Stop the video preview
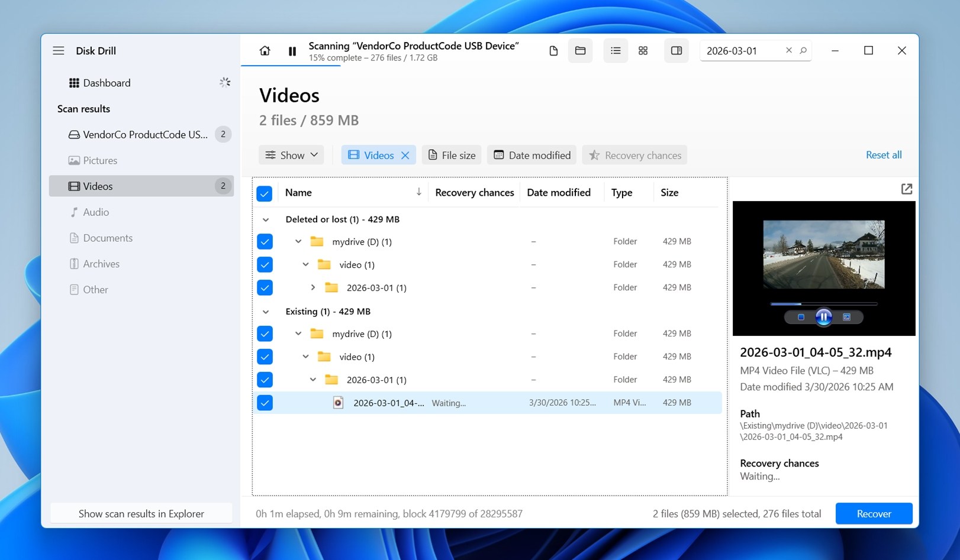Image resolution: width=960 pixels, height=560 pixels. click(x=801, y=318)
